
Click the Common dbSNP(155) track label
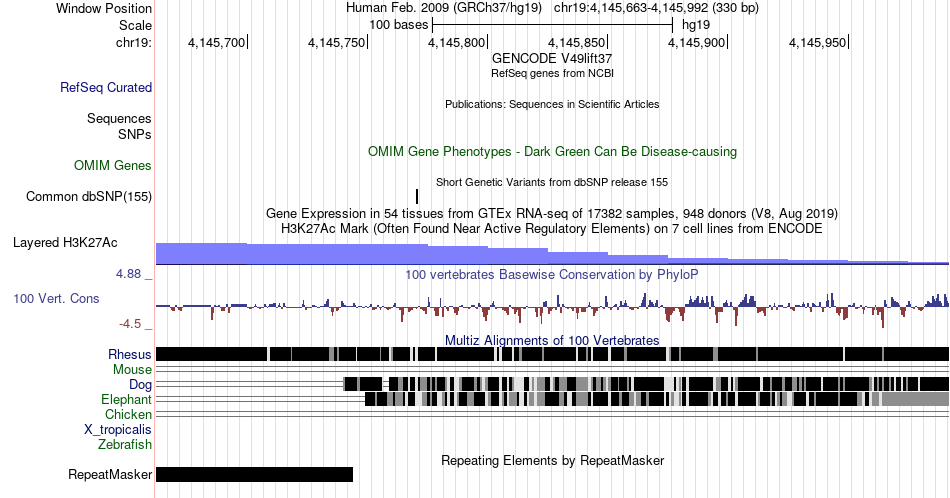(x=89, y=196)
